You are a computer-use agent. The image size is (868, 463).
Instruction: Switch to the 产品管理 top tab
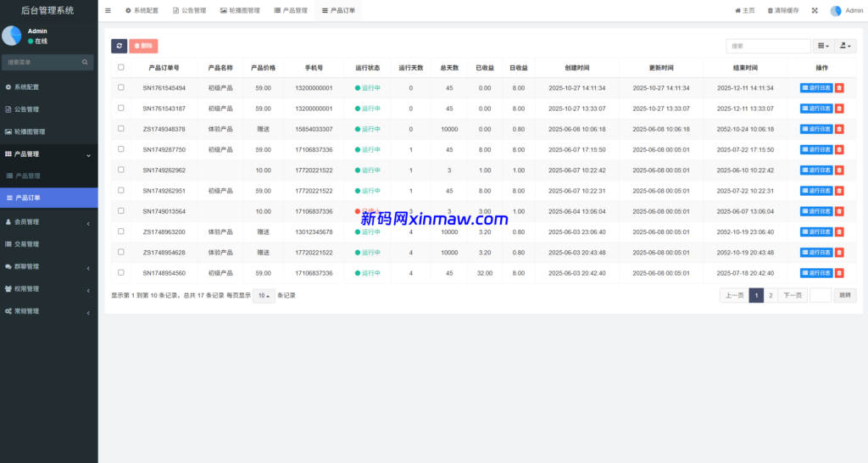(x=291, y=10)
